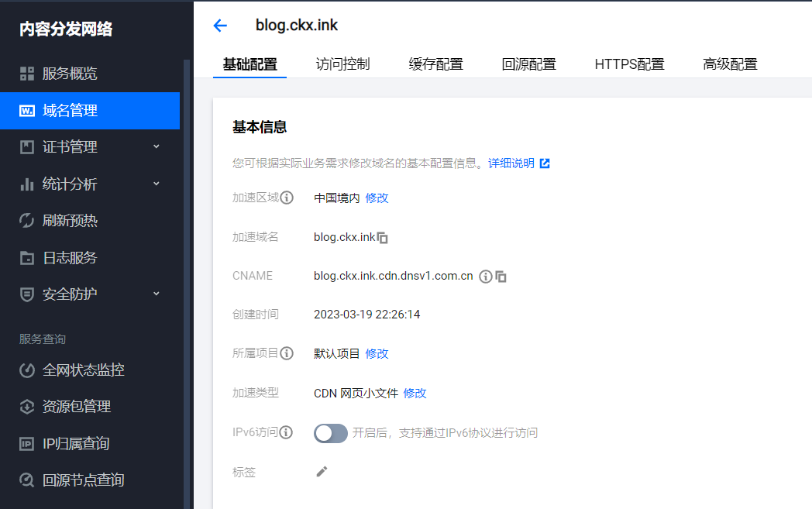Open the 缓存配置 tab
Viewport: 812px width, 509px height.
pyautogui.click(x=435, y=64)
